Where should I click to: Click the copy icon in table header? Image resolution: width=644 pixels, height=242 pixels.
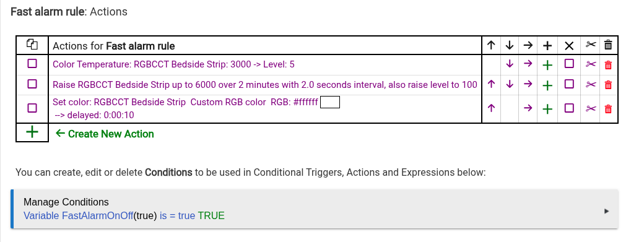pyautogui.click(x=32, y=44)
